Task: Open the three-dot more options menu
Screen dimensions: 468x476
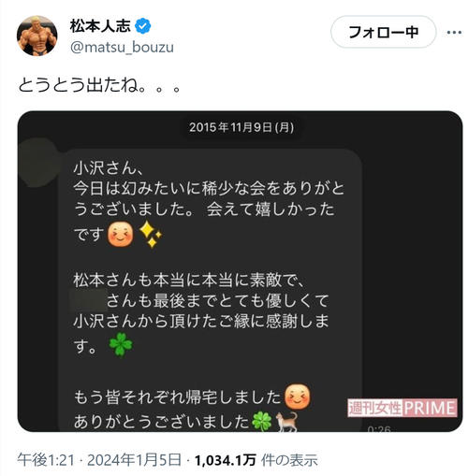Action: 454,32
